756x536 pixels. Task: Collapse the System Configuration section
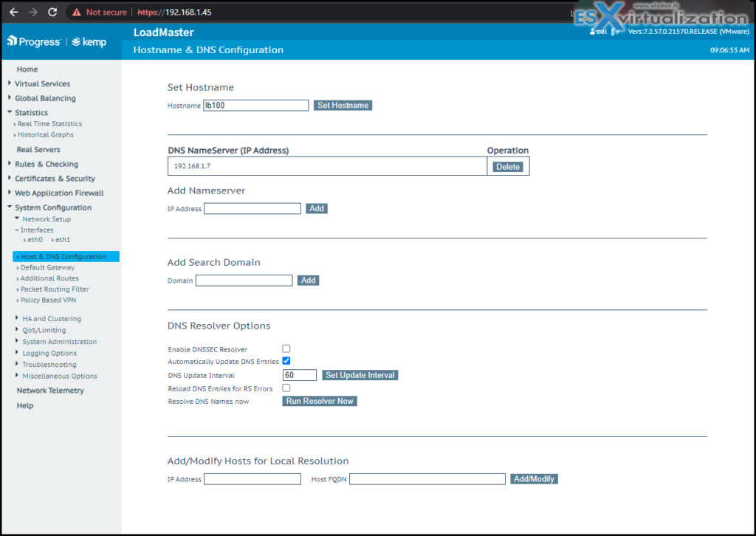52,207
